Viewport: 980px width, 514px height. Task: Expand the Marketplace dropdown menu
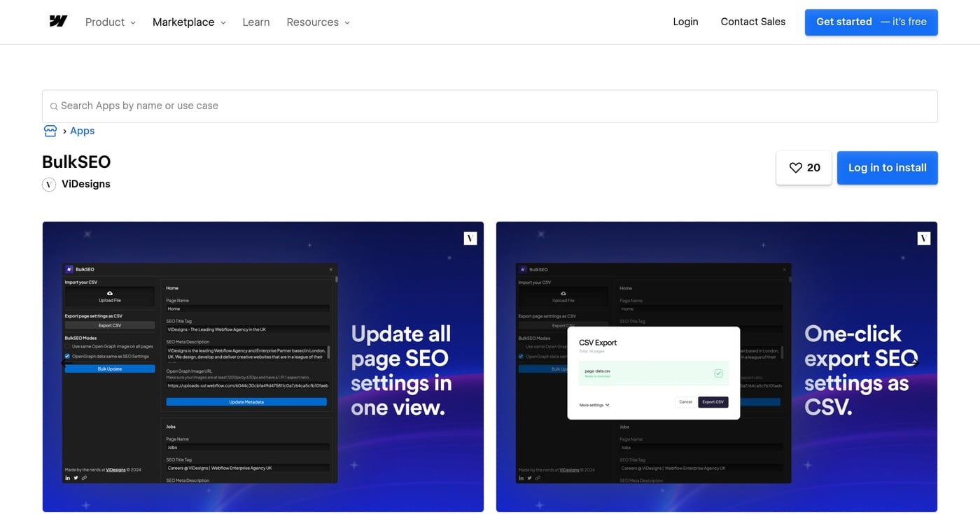(189, 22)
